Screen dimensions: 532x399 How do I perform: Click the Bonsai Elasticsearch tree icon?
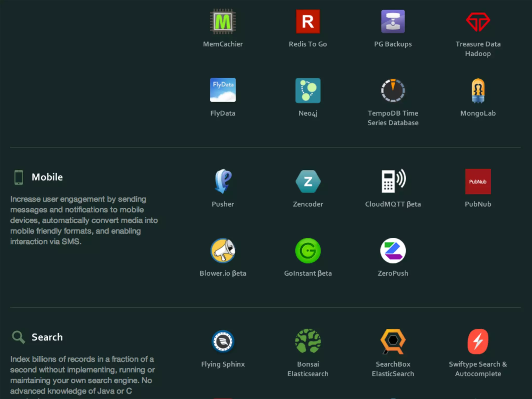coord(308,341)
